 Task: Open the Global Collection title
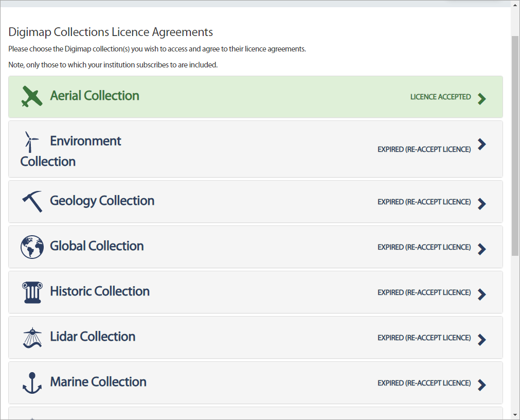point(97,246)
